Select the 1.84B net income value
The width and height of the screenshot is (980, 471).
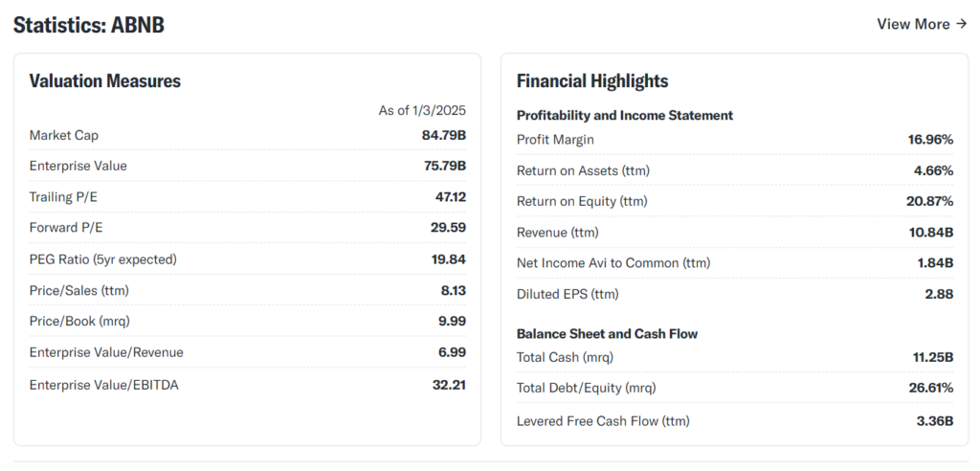pos(936,263)
